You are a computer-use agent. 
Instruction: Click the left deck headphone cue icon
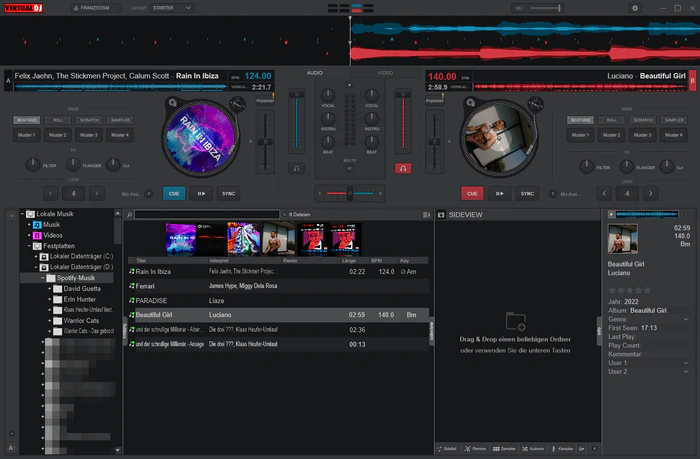(296, 168)
